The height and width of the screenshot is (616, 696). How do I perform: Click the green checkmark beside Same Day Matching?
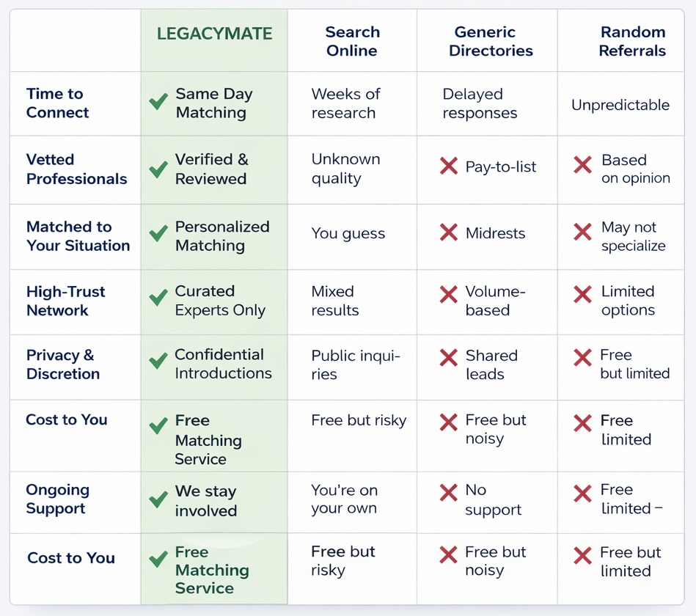pos(158,102)
